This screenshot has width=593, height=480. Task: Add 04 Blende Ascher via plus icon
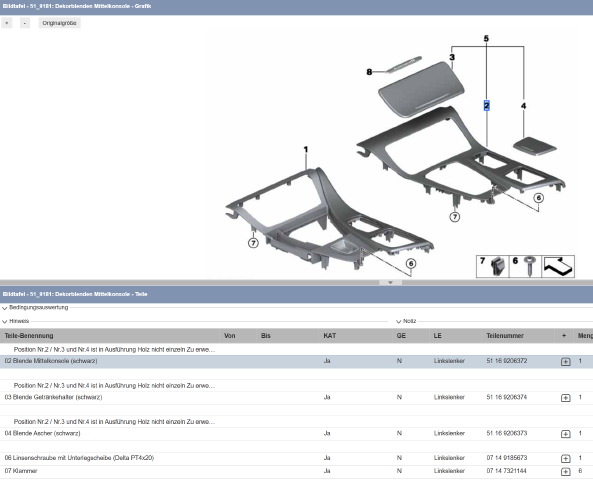(x=565, y=434)
